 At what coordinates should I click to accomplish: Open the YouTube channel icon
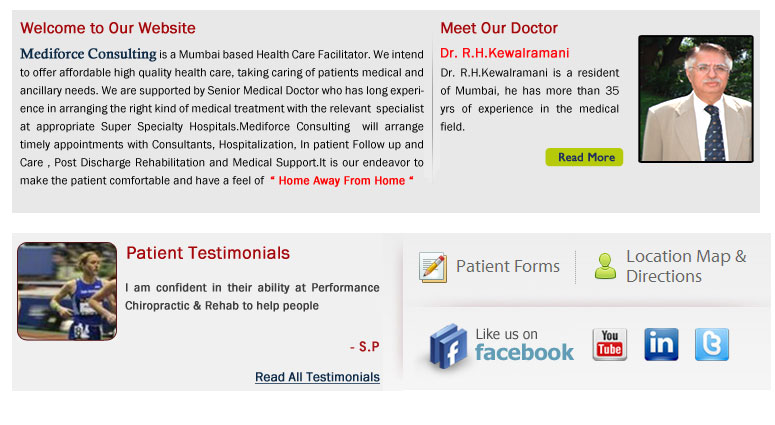(x=609, y=344)
